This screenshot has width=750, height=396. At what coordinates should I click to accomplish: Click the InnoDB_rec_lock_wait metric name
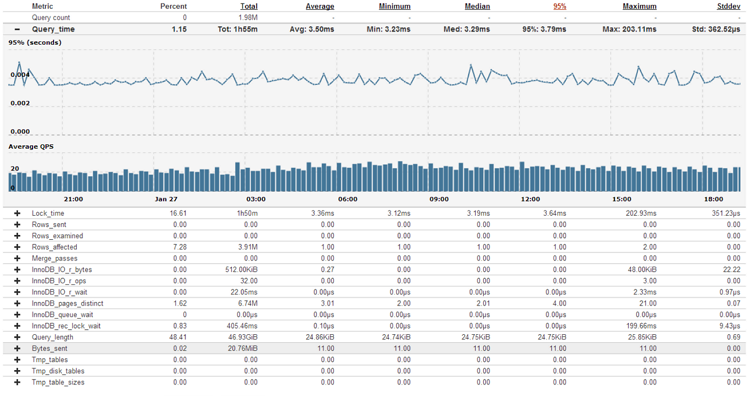(66, 326)
